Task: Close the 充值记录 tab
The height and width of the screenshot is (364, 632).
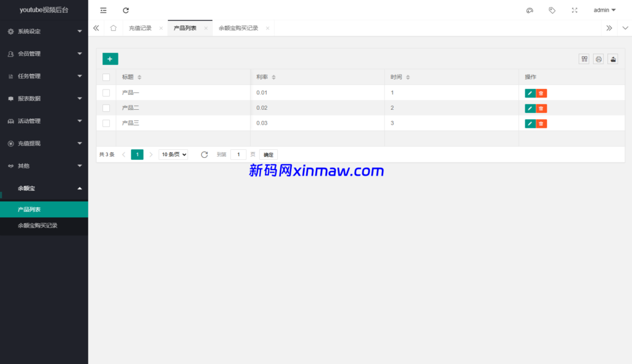Action: pos(161,28)
